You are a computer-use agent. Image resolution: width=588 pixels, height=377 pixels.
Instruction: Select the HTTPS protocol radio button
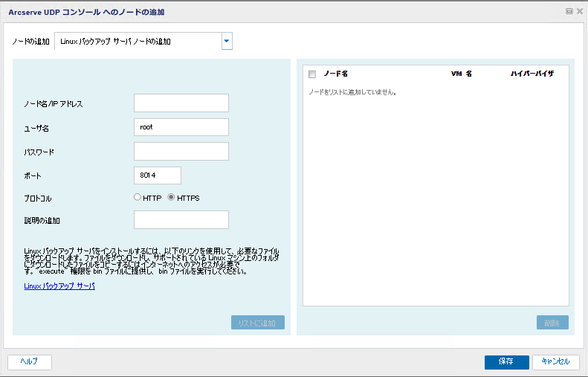click(171, 197)
